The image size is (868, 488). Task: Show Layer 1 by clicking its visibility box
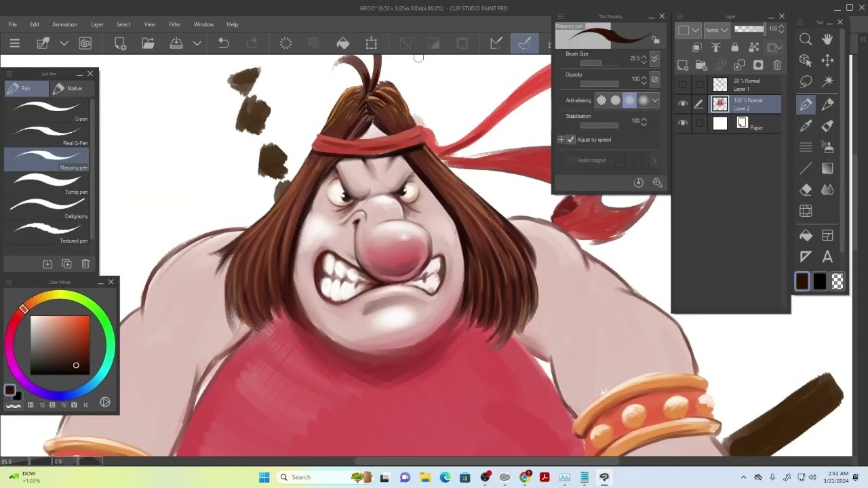[x=683, y=85]
